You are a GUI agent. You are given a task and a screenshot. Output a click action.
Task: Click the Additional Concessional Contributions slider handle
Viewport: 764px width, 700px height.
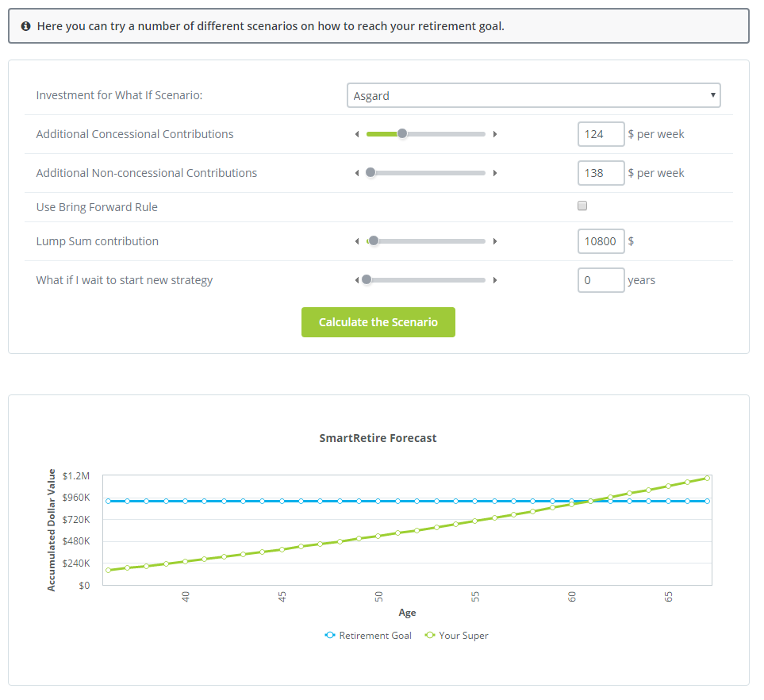(402, 134)
